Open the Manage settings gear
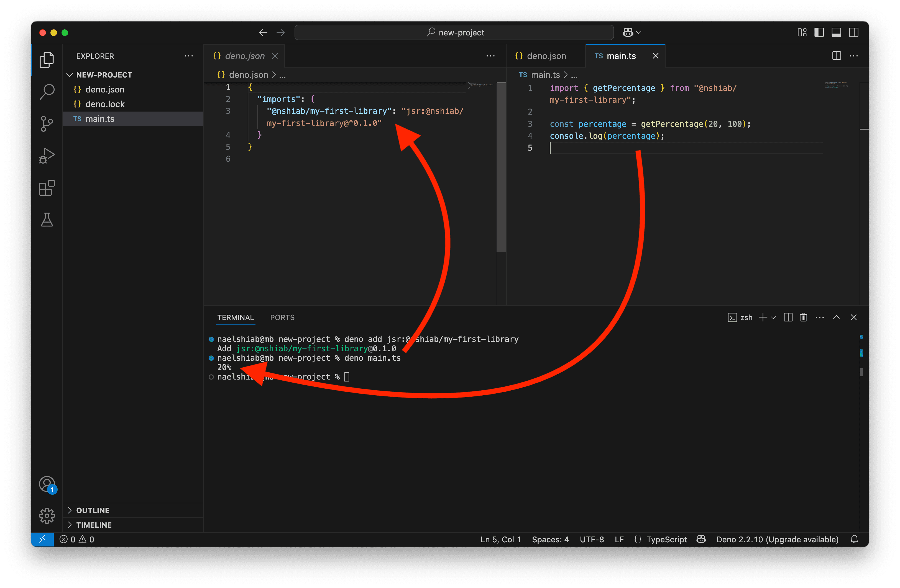 tap(47, 515)
